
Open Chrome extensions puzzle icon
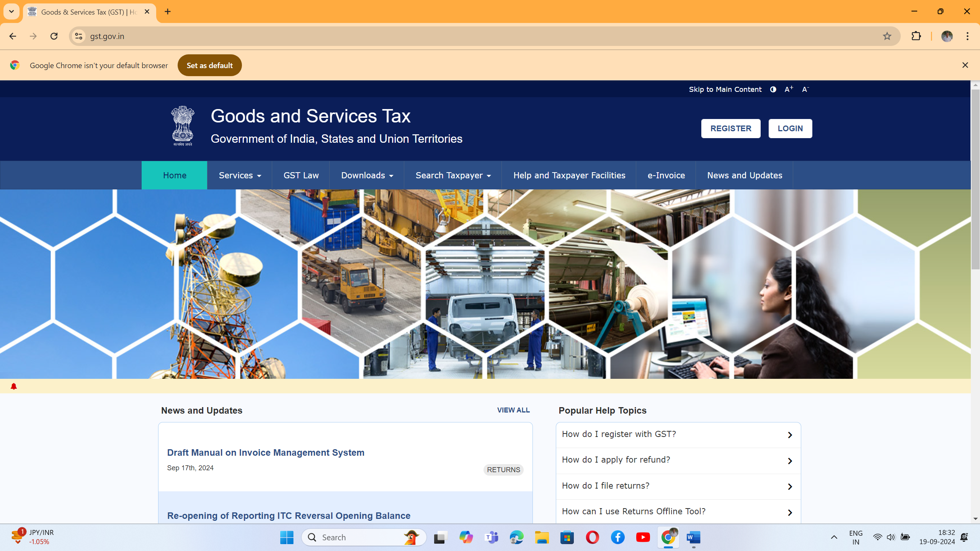pyautogui.click(x=916, y=36)
